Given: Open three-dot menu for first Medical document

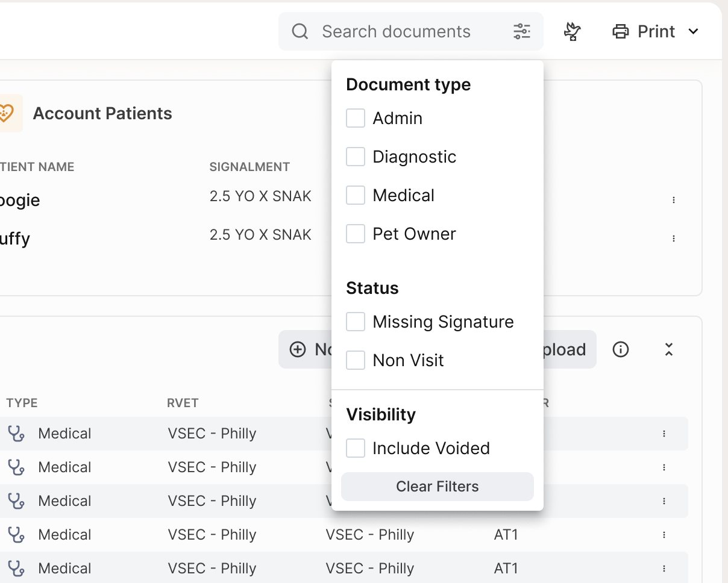Looking at the screenshot, I should 664,434.
